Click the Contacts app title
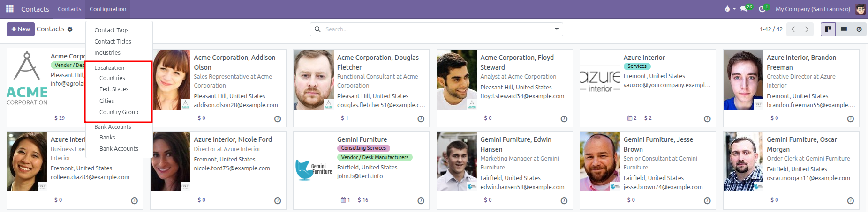868x212 pixels. [35, 9]
